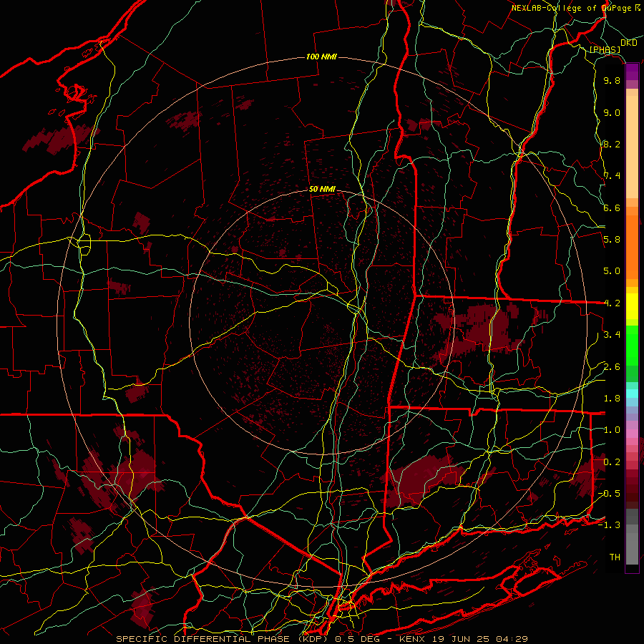
Task: Click the 100 NMI range ring label
Action: 321,57
